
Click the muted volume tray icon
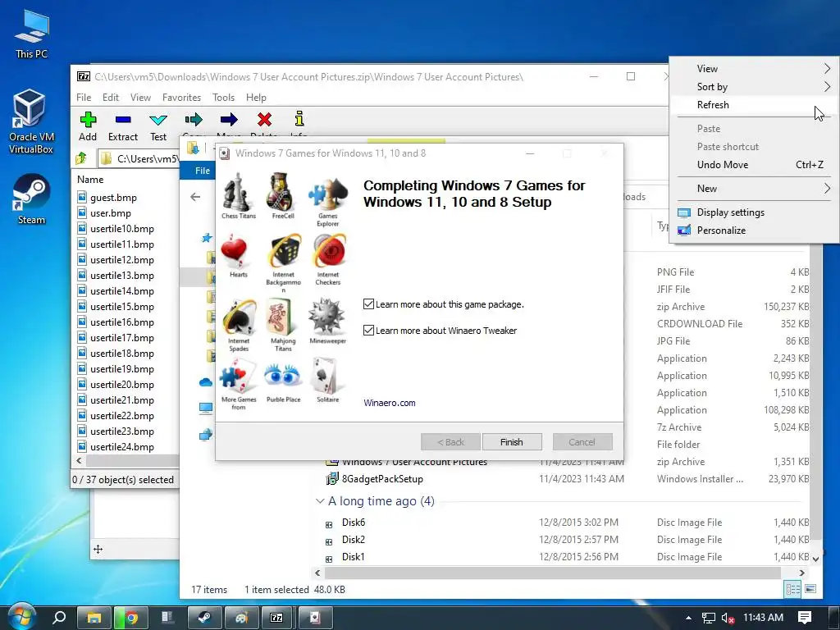(728, 618)
